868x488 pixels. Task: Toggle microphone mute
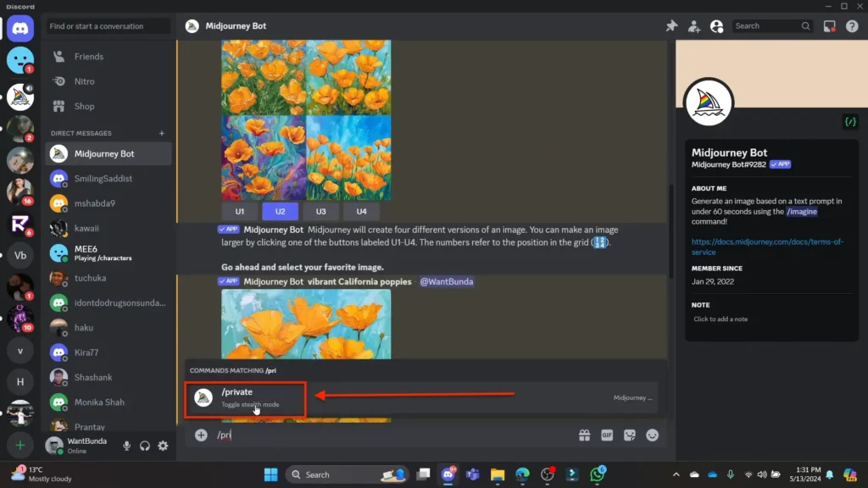(127, 446)
